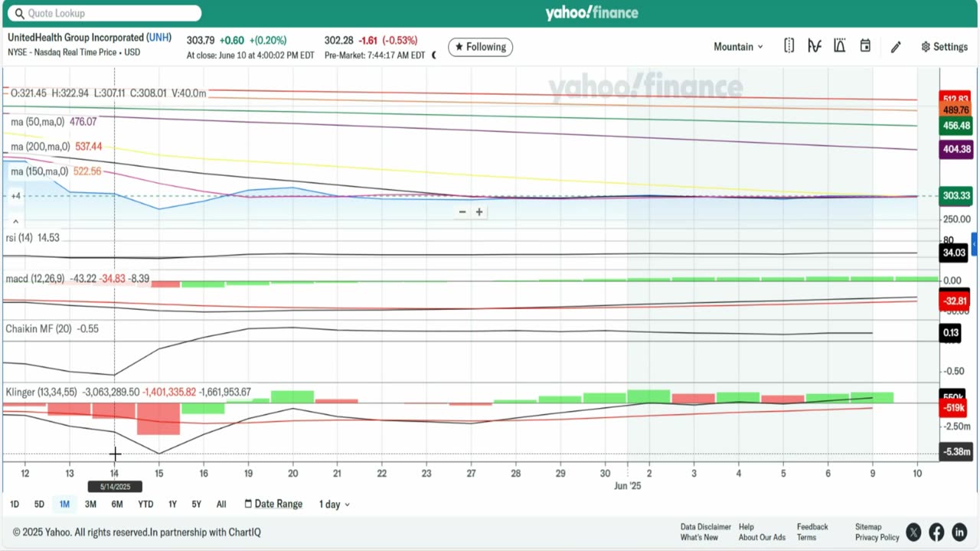Click the 489.76 orange price tag
Image resolution: width=980 pixels, height=551 pixels.
point(955,110)
